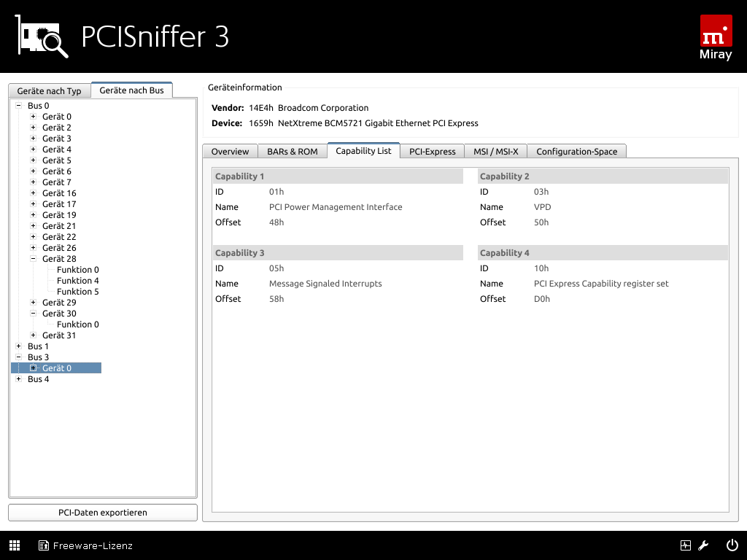Click PCI Power Management Interface name
The height and width of the screenshot is (560, 747).
(336, 206)
